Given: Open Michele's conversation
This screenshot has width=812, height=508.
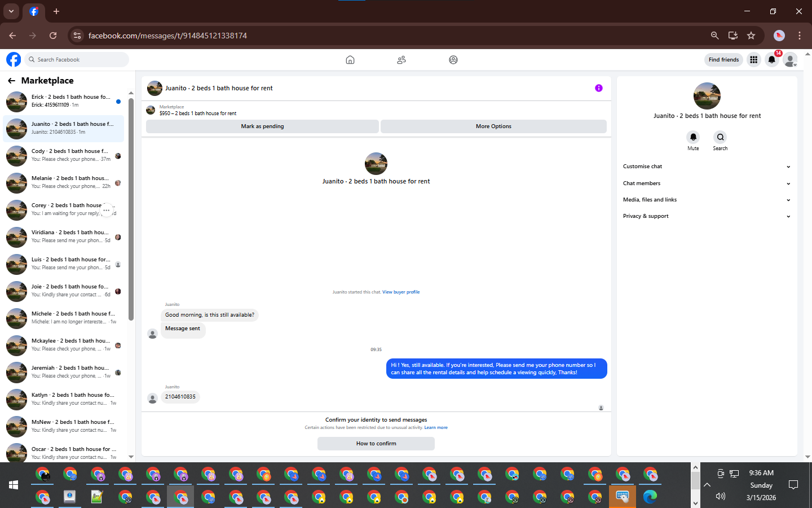Looking at the screenshot, I should [x=63, y=318].
